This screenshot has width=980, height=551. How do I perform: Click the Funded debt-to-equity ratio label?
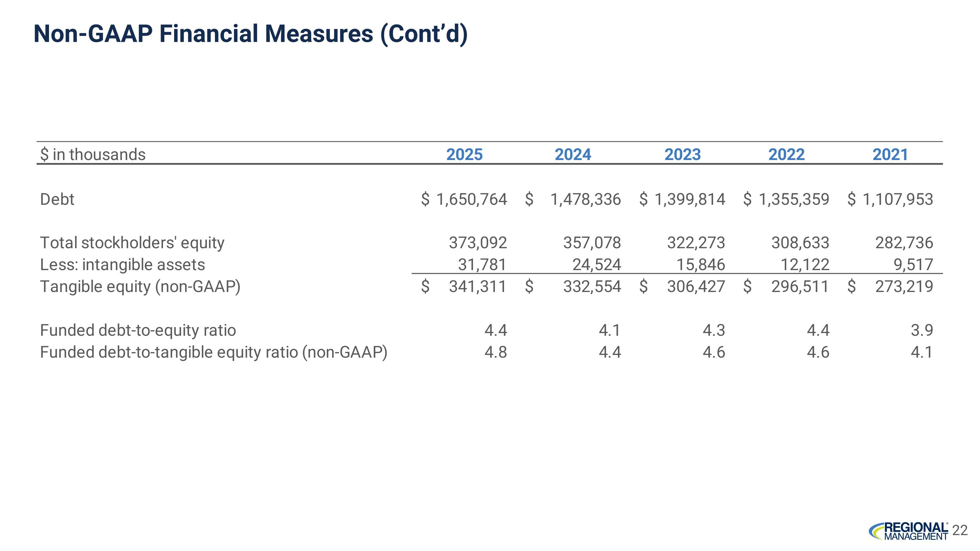coord(138,330)
